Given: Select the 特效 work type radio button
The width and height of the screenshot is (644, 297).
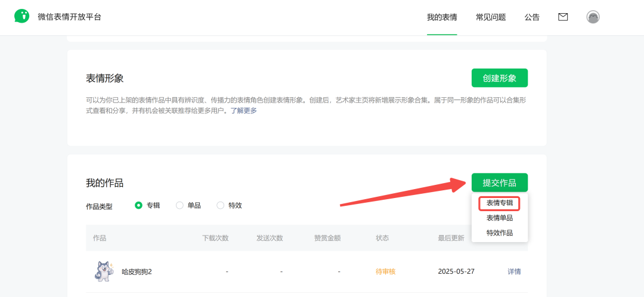Looking at the screenshot, I should click(221, 205).
